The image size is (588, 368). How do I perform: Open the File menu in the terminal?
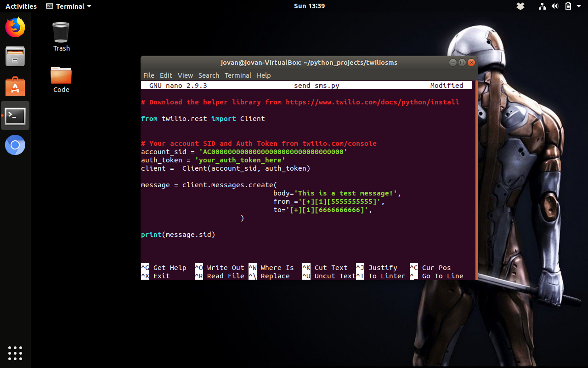(149, 75)
